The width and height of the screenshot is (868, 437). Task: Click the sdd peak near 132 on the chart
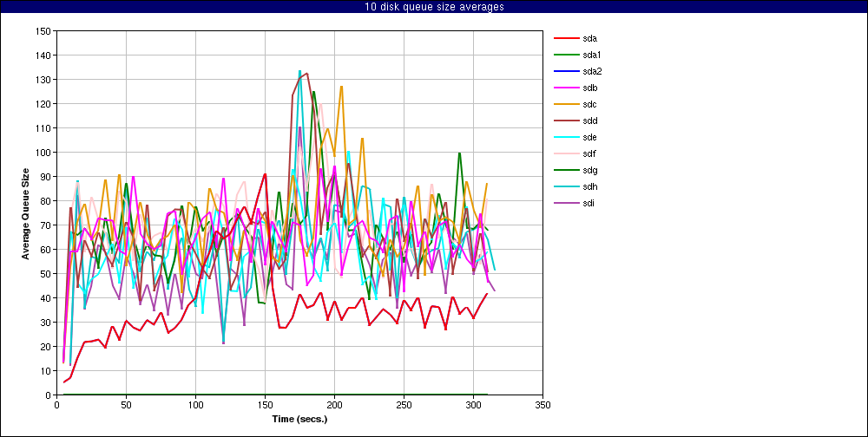pos(306,74)
